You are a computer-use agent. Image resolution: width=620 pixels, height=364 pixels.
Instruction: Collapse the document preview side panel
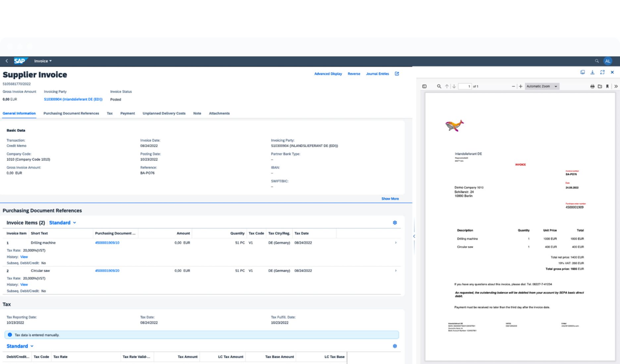click(x=414, y=236)
